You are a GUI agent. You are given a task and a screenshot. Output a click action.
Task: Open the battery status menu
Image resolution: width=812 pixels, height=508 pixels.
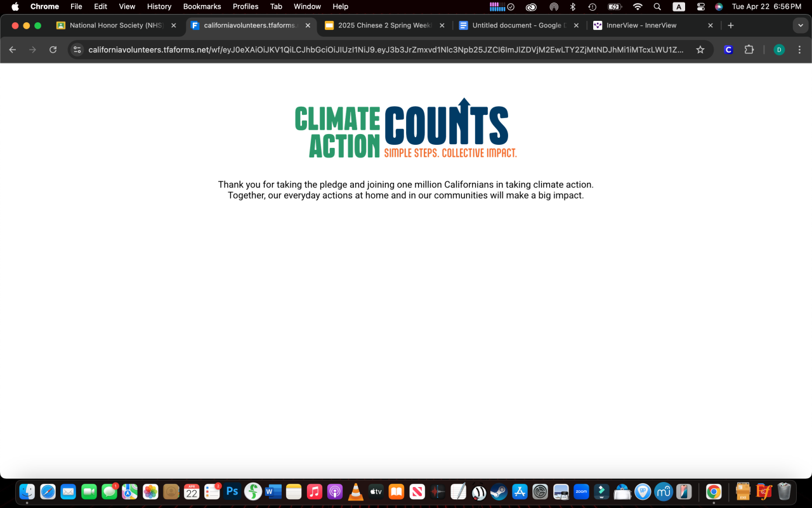pos(614,6)
